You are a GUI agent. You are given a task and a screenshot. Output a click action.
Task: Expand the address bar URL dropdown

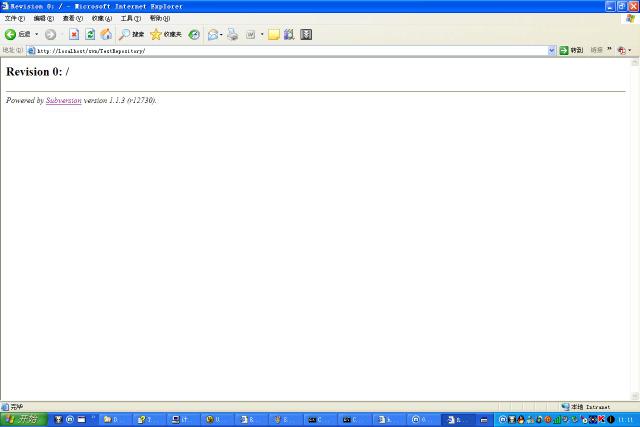551,50
